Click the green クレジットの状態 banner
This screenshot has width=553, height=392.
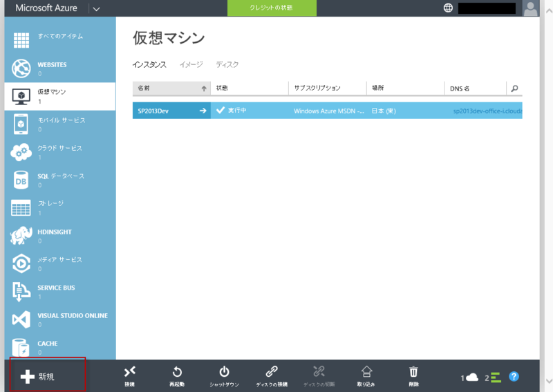[x=272, y=8]
